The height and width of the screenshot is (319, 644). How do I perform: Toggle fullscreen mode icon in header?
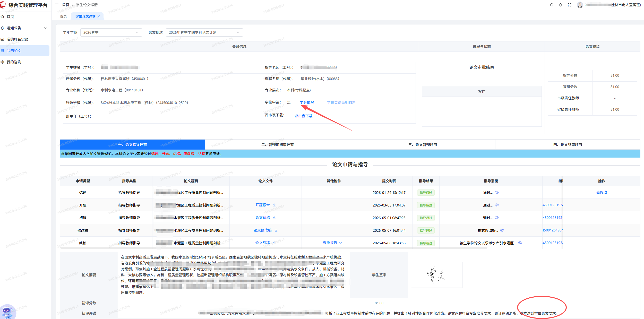click(570, 5)
